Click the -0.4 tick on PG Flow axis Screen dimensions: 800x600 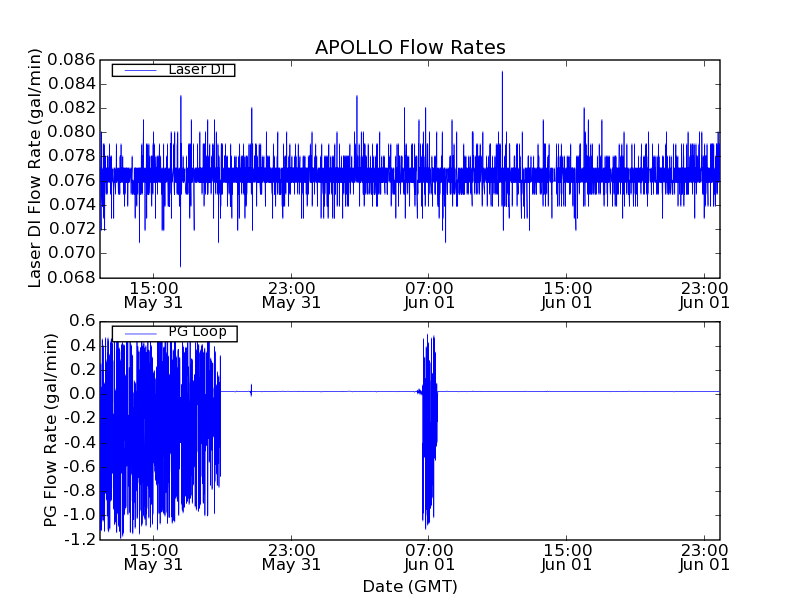(x=80, y=442)
